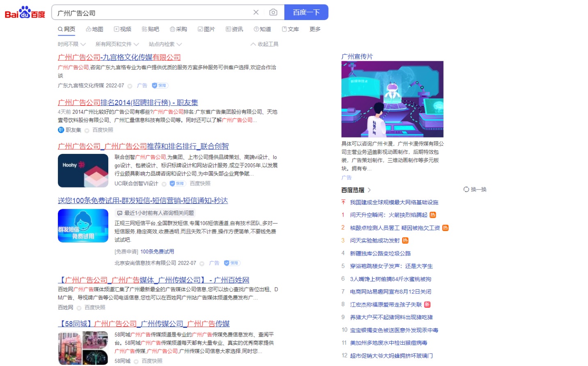This screenshot has width=588, height=366.
Task: Open result 送您100条免费试用 群发短信
Action: (x=143, y=201)
